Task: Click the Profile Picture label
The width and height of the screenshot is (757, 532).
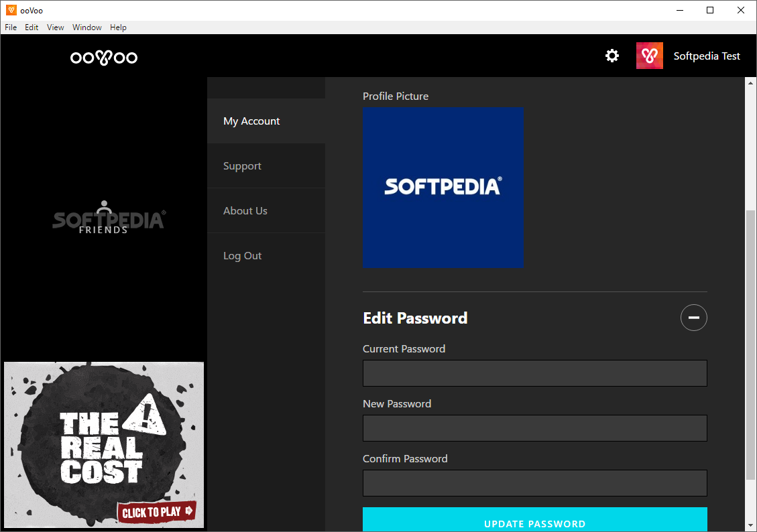Action: 396,96
